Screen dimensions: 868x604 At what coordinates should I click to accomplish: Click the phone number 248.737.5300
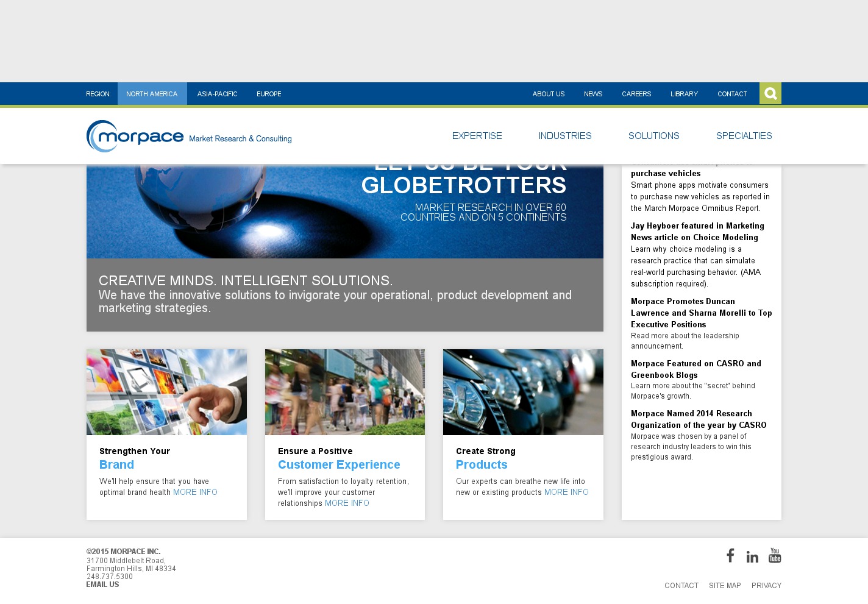click(x=110, y=577)
